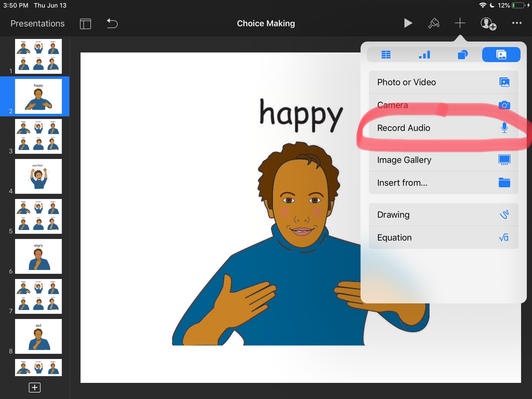Select the Media tab in popover

tap(501, 55)
